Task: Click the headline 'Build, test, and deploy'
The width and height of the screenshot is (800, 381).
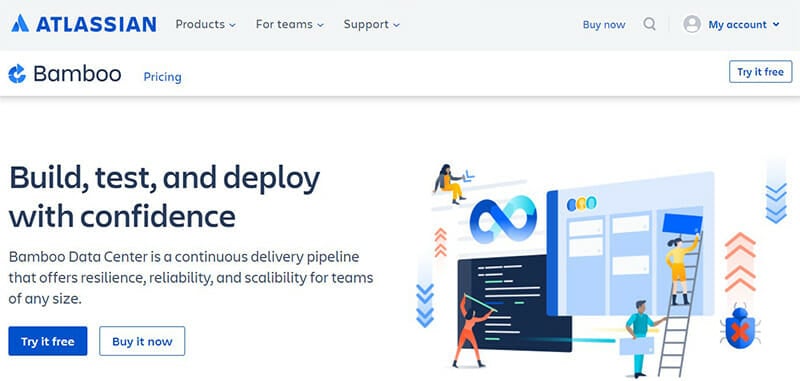Action: [164, 179]
